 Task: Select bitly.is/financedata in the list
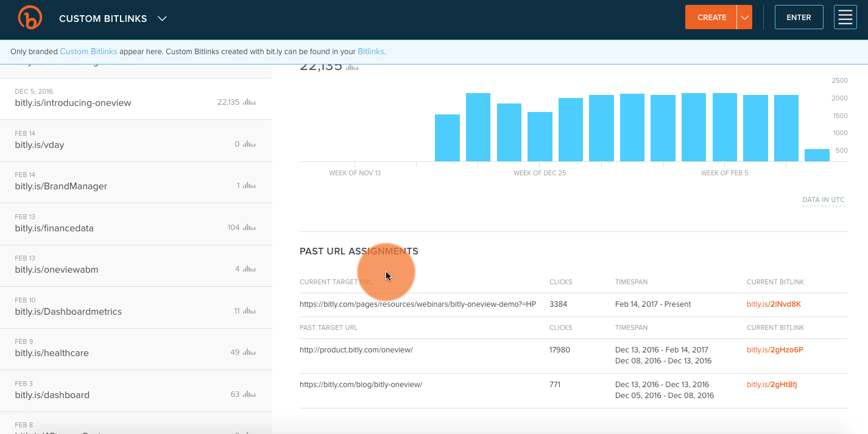(136, 224)
